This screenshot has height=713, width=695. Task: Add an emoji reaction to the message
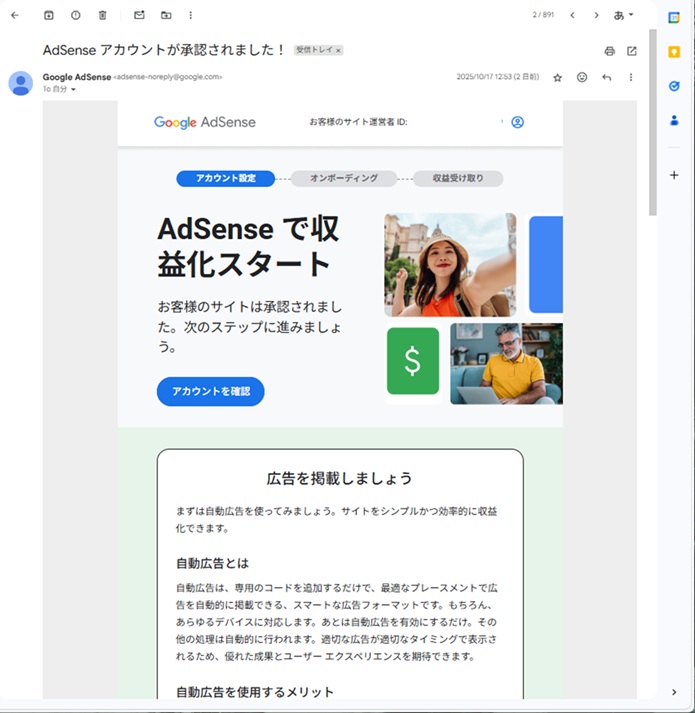(x=582, y=77)
